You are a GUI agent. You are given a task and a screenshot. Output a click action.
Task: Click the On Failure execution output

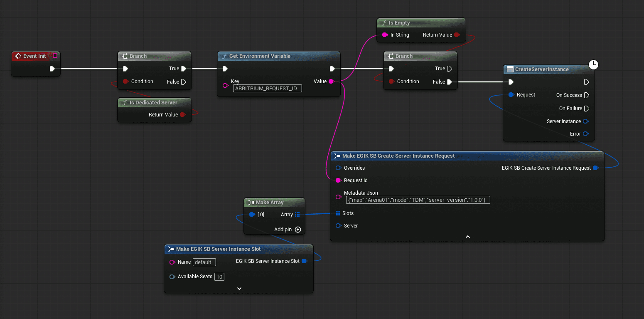586,109
